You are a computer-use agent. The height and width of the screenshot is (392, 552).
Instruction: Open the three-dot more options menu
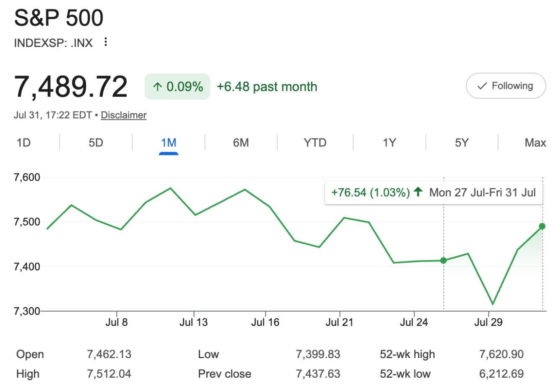click(x=106, y=42)
